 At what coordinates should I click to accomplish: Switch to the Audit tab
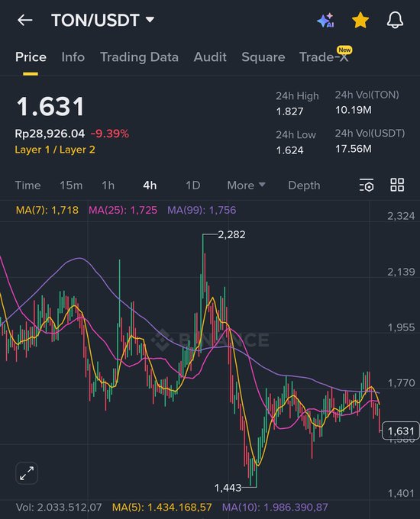[x=210, y=57]
